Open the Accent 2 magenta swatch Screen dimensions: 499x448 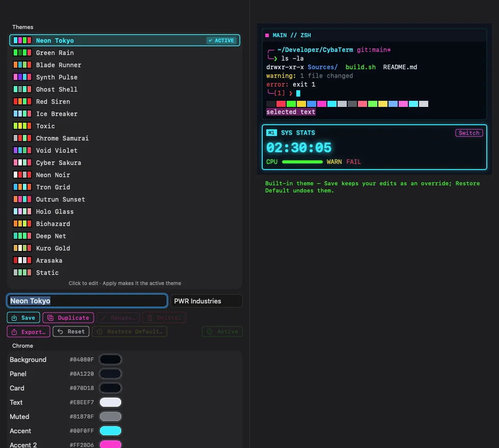pyautogui.click(x=110, y=444)
